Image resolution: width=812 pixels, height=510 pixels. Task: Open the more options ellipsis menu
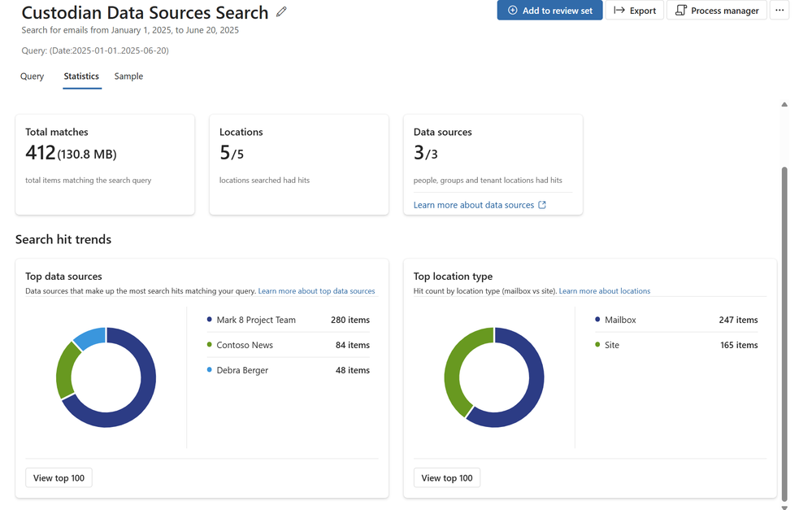coord(779,11)
